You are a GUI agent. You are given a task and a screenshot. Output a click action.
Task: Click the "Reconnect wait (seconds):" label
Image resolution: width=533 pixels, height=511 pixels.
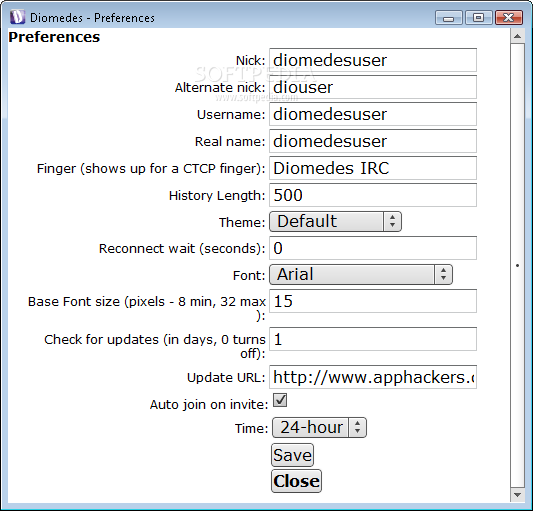pos(182,249)
